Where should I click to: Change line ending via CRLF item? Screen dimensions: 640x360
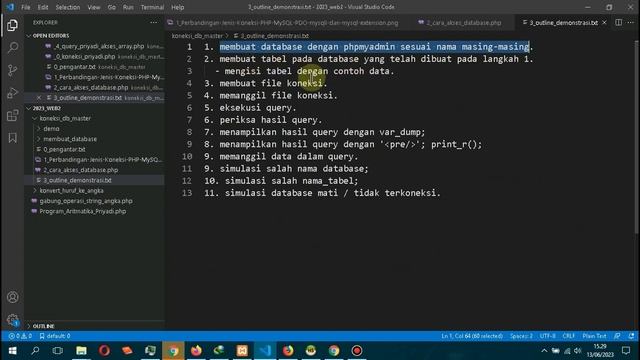tap(569, 336)
